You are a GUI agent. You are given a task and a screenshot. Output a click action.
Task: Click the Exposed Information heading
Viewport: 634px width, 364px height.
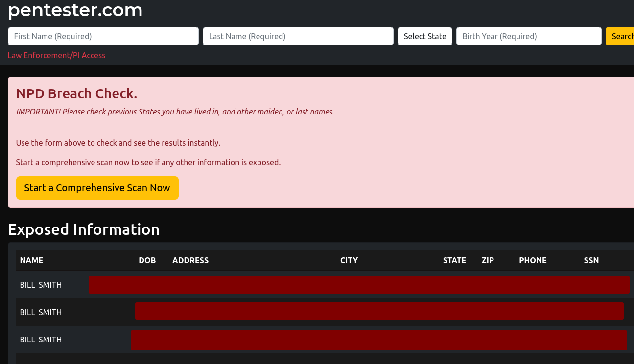click(84, 229)
